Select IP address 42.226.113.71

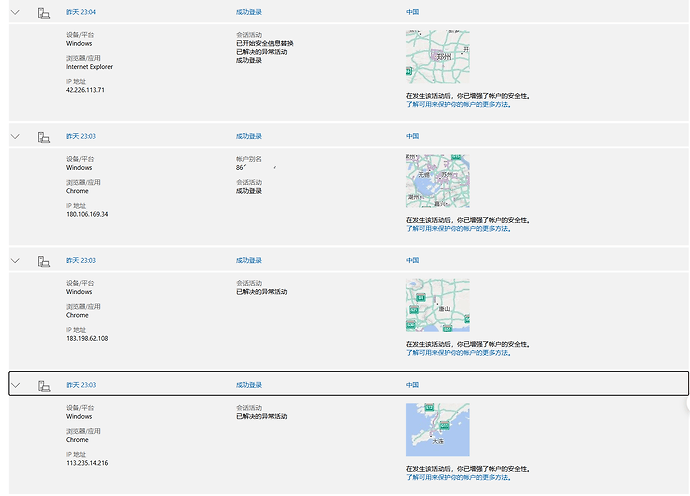[85, 90]
